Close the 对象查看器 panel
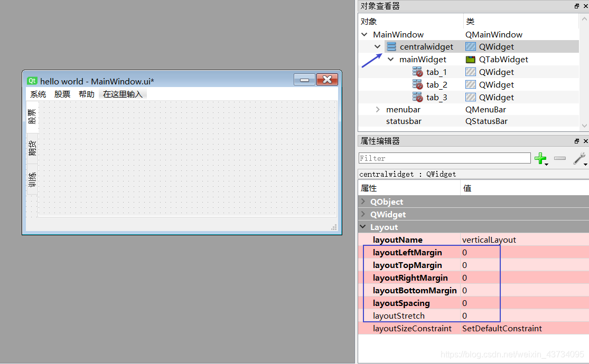This screenshot has height=364, width=589. 585,6
